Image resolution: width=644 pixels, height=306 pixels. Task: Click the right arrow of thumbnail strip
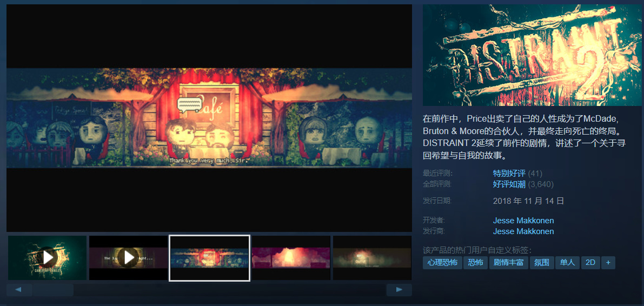pyautogui.click(x=399, y=290)
